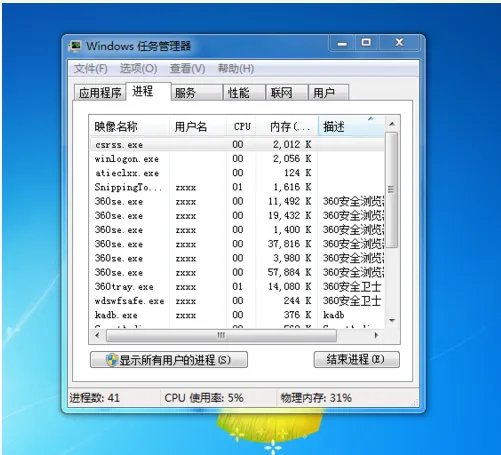Image resolution: width=501 pixels, height=455 pixels.
Task: Click the horizontal scrollbar right arrow
Action: click(x=376, y=335)
